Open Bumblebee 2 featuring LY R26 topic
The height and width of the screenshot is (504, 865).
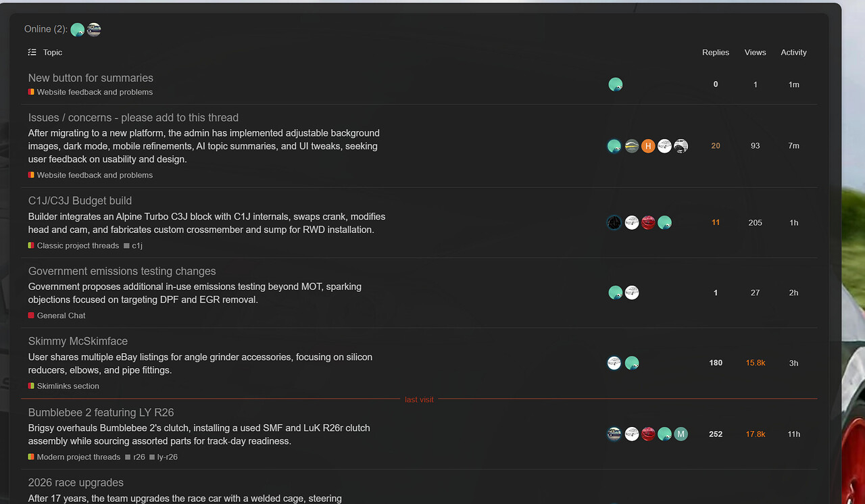[101, 412]
